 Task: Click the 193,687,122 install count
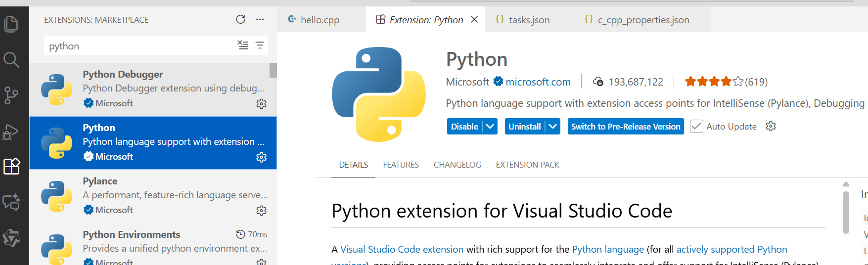[636, 82]
